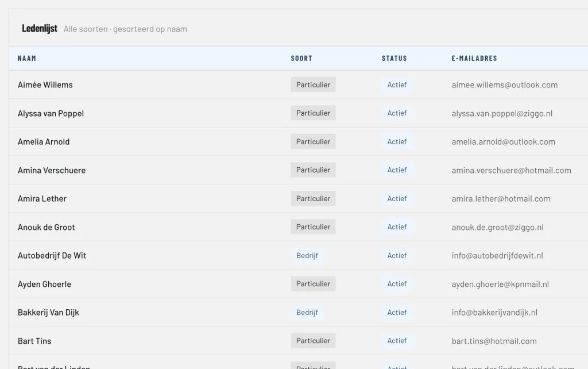Click email aimee.willems@outlook.com
The image size is (588, 369).
(x=504, y=85)
